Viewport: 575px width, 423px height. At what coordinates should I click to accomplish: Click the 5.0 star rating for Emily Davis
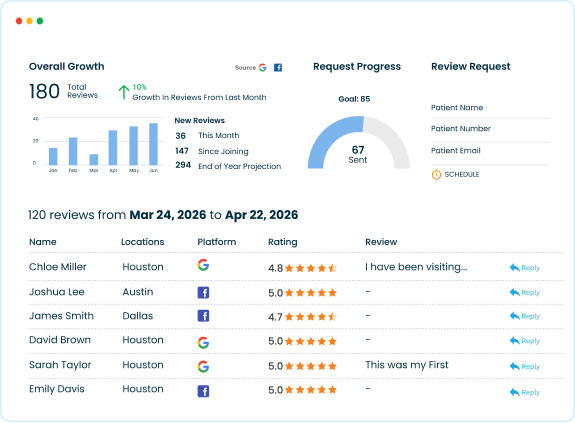coord(303,390)
